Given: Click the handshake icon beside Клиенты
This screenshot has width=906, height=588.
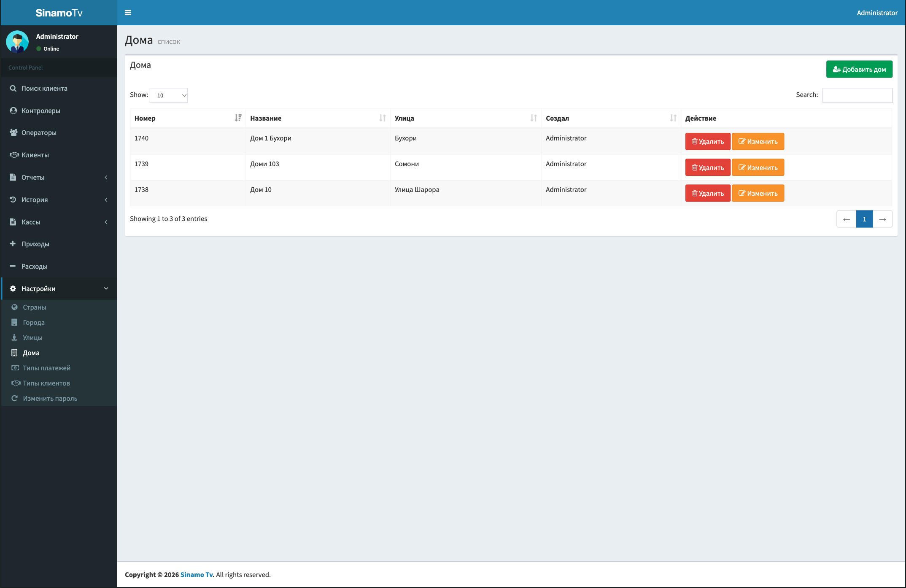Looking at the screenshot, I should [14, 155].
